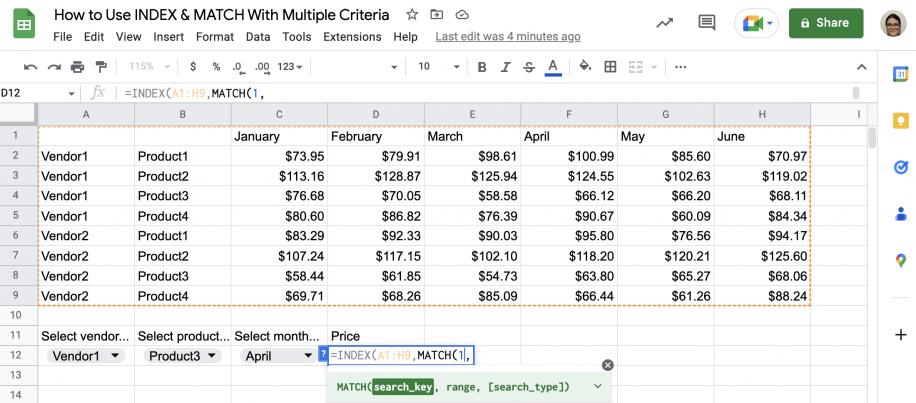Viewport: 916px width, 403px height.
Task: Click the Select all corner box
Action: pyautogui.click(x=19, y=115)
